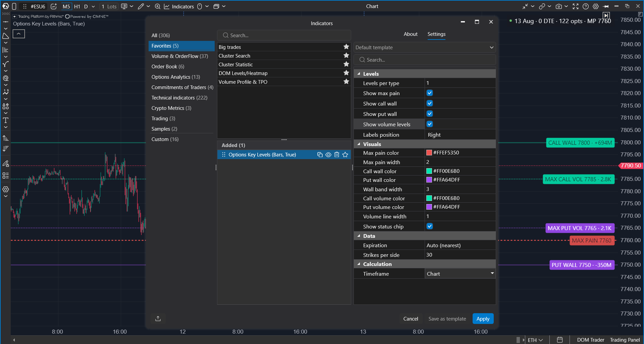Click the indicator list search field

(x=284, y=35)
